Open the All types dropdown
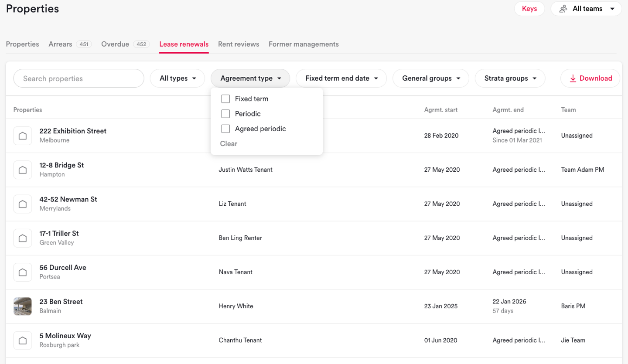The height and width of the screenshot is (364, 628). pos(177,78)
